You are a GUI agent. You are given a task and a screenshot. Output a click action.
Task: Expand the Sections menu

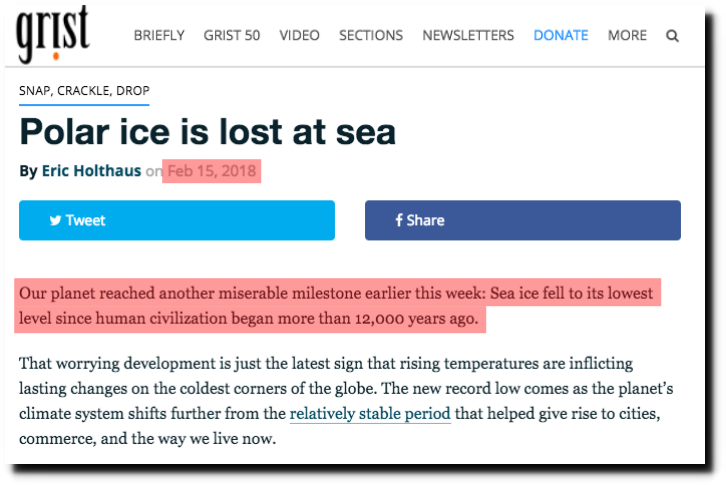(x=371, y=35)
